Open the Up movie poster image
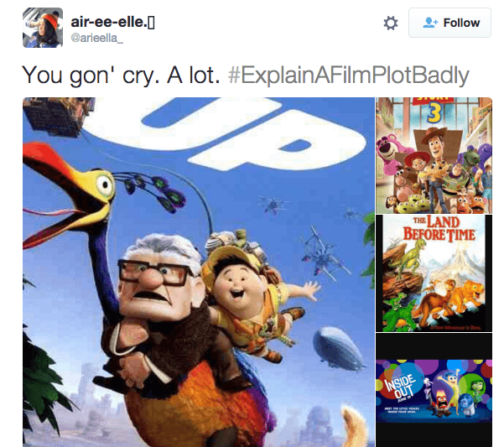 199,272
